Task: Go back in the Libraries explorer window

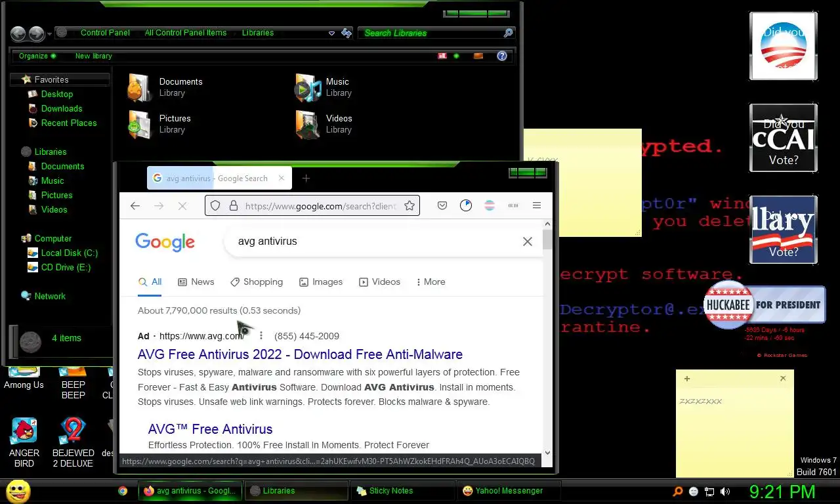Action: (x=18, y=33)
